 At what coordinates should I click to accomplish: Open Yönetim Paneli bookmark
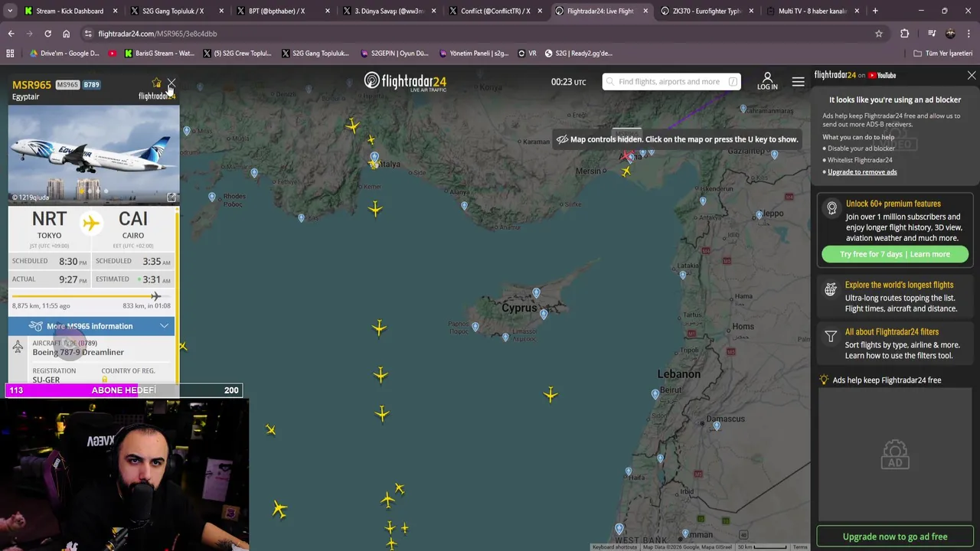pyautogui.click(x=475, y=54)
